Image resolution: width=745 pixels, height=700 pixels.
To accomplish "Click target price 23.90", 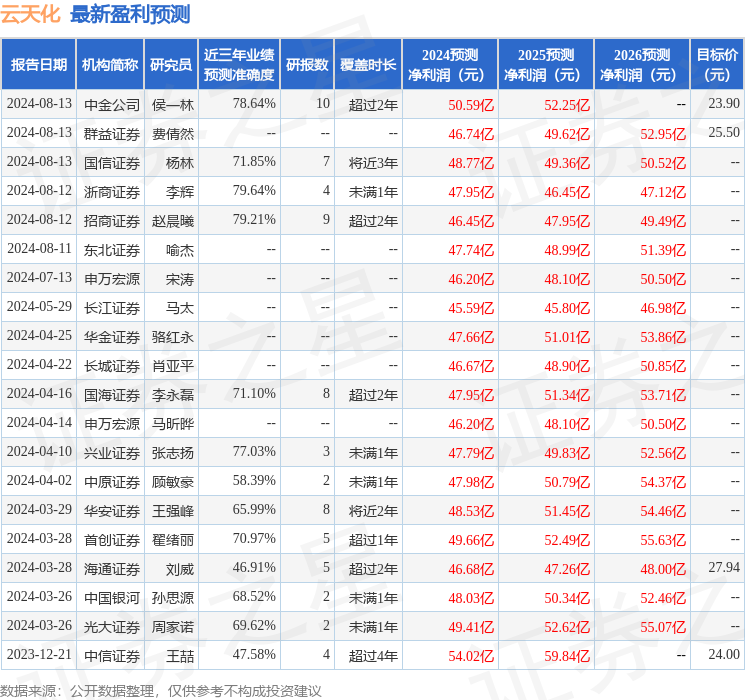I will point(724,104).
